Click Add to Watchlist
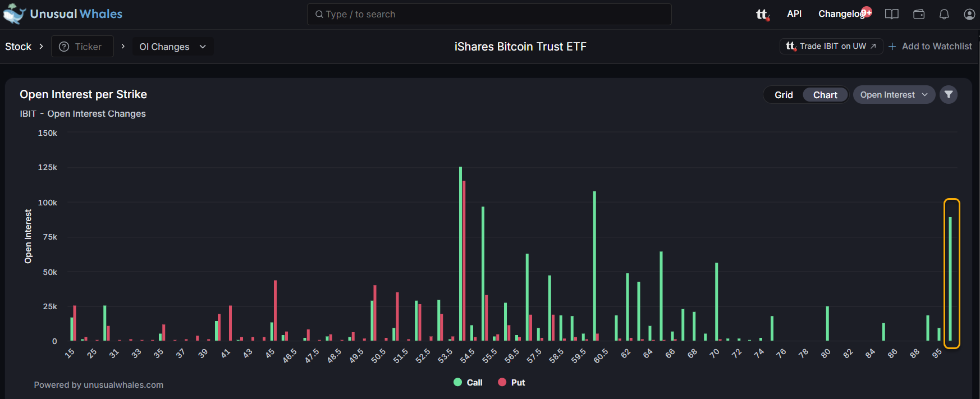The image size is (980, 399). pos(937,46)
